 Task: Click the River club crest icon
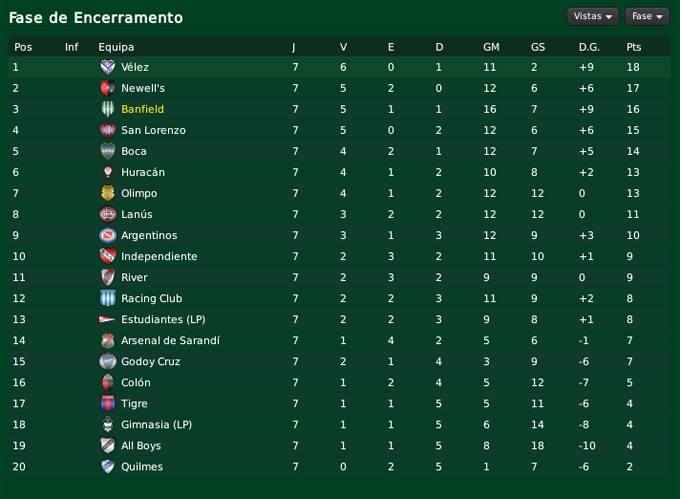click(x=108, y=277)
